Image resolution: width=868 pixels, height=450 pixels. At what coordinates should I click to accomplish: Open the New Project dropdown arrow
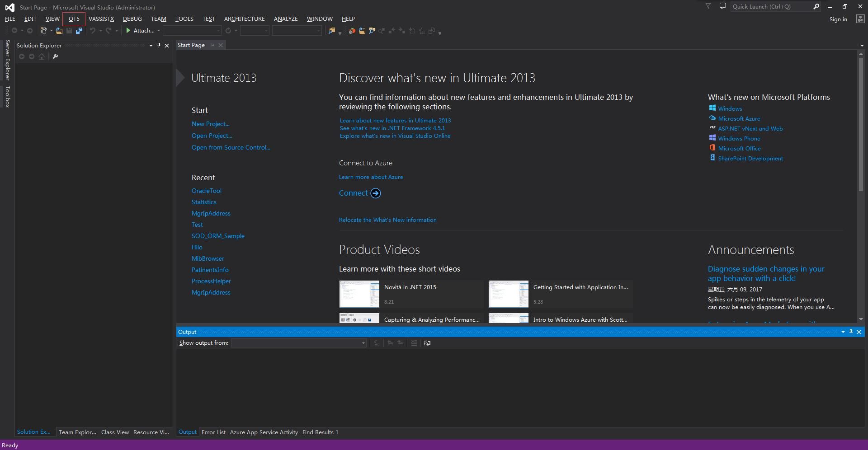[51, 31]
